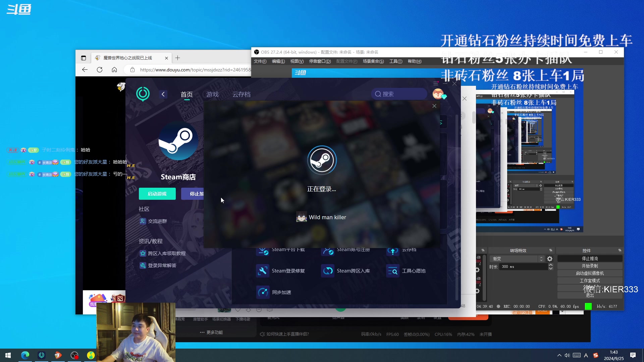The height and width of the screenshot is (362, 644).
Task: Close the 魔兽世界地心之战现已上线 browser tab
Action: coord(166,58)
